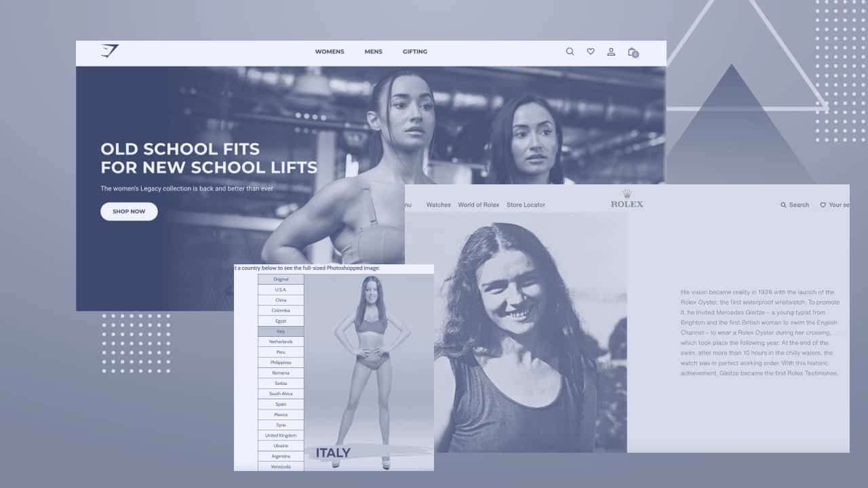Click the heart icon beside Your selection
Viewport: 868px width, 488px height.
[823, 205]
